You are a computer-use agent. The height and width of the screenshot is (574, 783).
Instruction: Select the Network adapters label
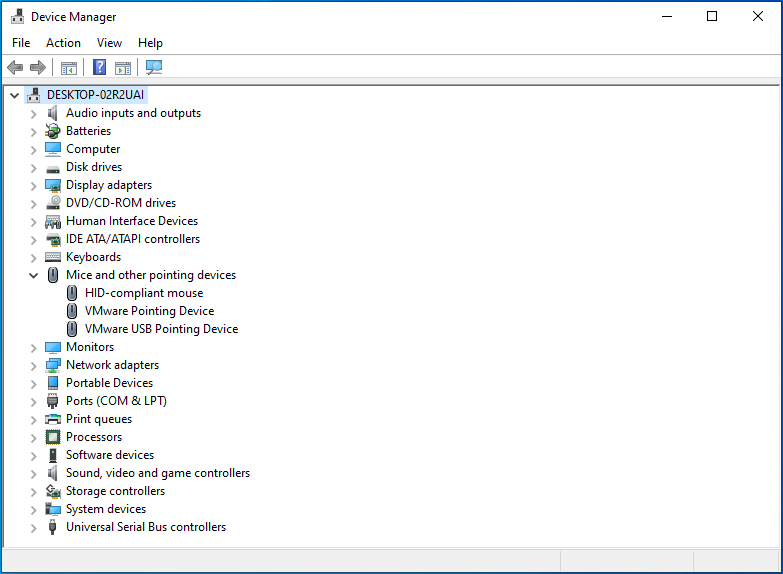coord(112,365)
